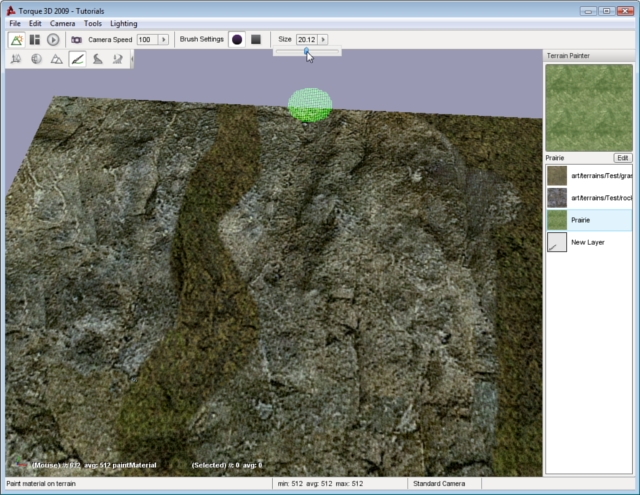Screen dimensions: 640x495
Task: Open the Lighting menu
Action: pyautogui.click(x=124, y=23)
